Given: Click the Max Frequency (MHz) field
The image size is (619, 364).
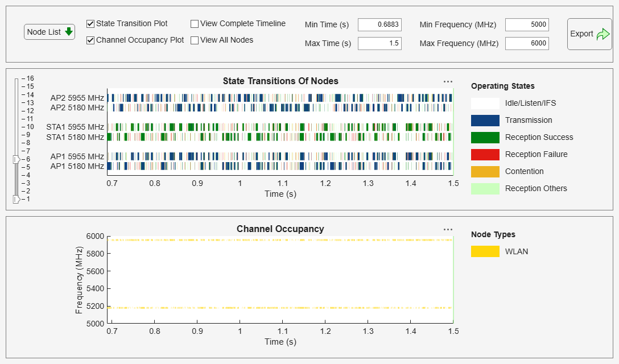Looking at the screenshot, I should pos(527,43).
